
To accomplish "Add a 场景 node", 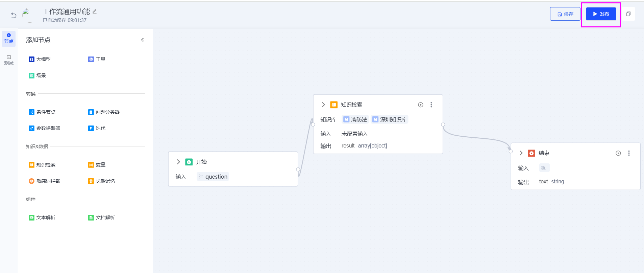I will [38, 75].
